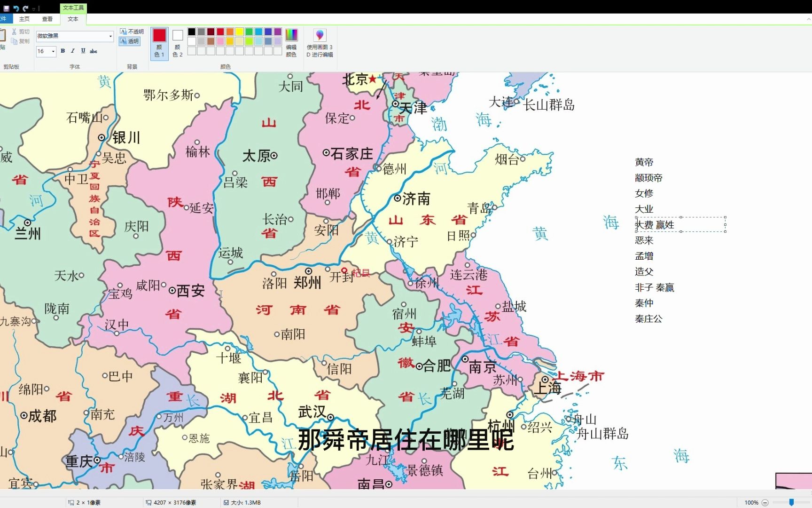Pick the lavender color swatch
Image resolution: width=812 pixels, height=508 pixels.
coord(278,41)
